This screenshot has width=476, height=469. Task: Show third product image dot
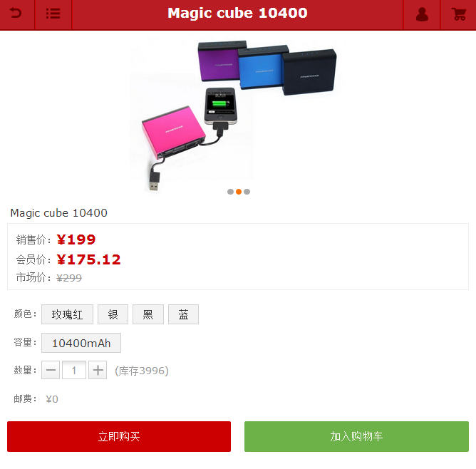click(247, 192)
